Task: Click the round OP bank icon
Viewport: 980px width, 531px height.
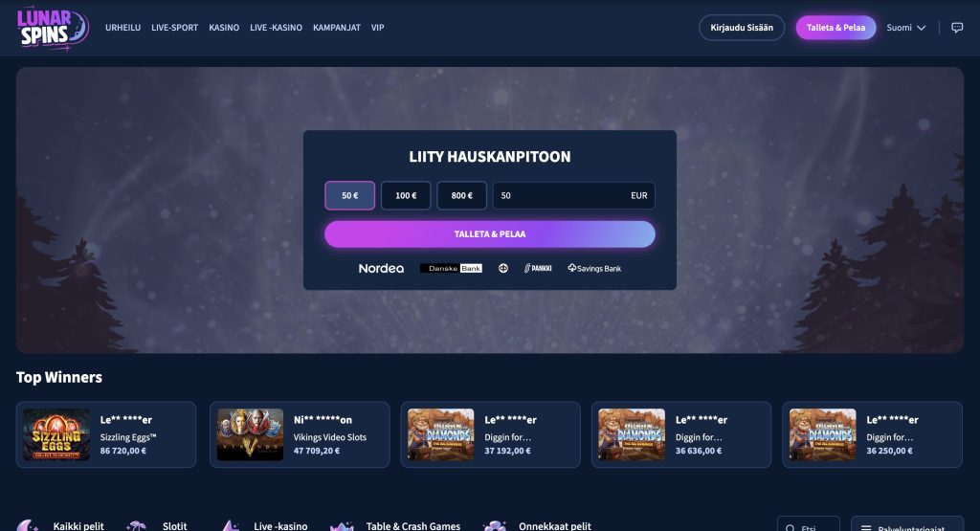Action: (x=503, y=268)
